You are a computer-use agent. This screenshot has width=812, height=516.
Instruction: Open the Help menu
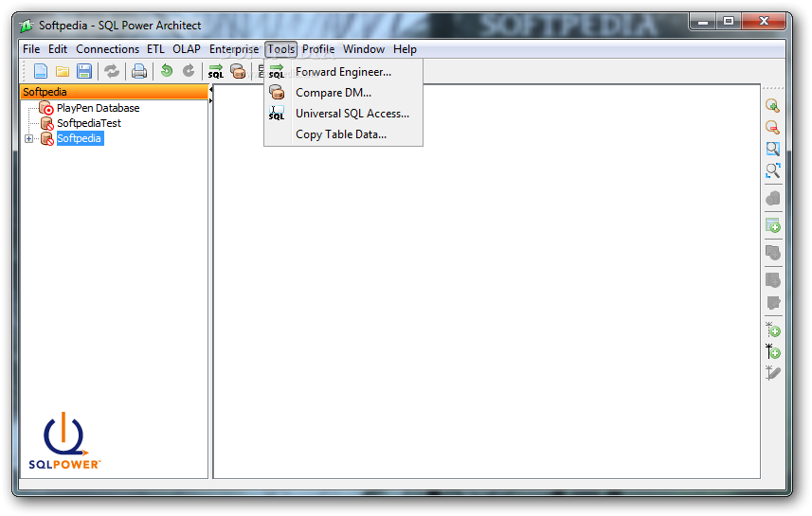(x=405, y=49)
